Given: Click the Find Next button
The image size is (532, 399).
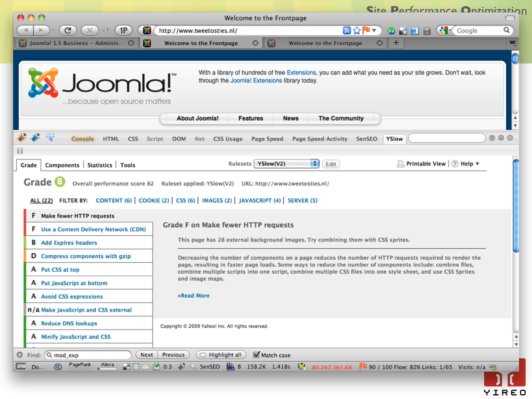Looking at the screenshot, I should click(x=147, y=355).
